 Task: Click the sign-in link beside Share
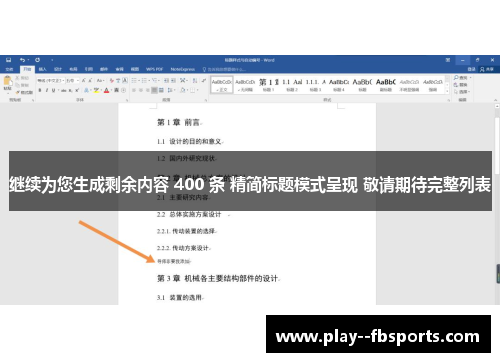(x=472, y=69)
